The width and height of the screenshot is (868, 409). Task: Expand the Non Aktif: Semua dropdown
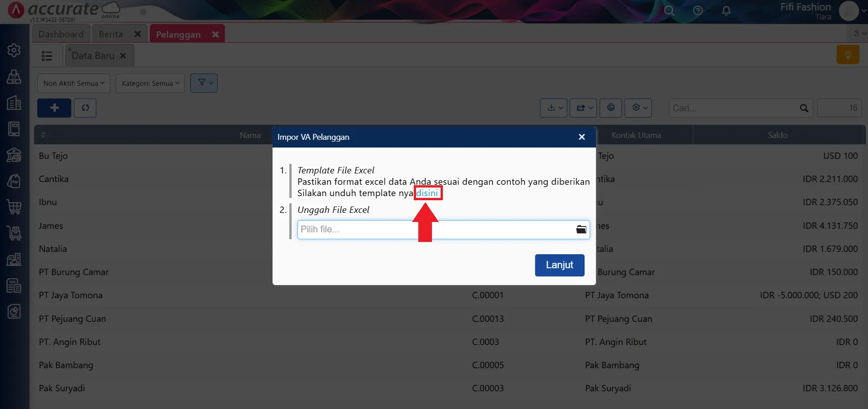[x=74, y=84]
